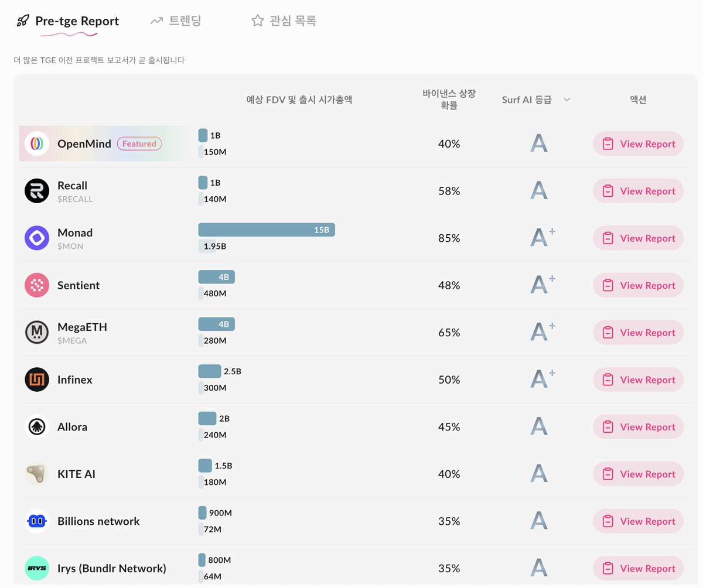Open View Report for Monad

point(638,238)
